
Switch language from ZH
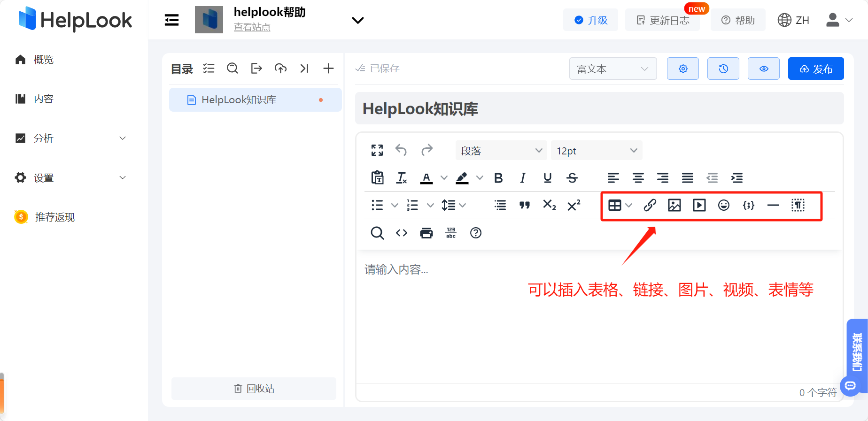click(x=793, y=20)
